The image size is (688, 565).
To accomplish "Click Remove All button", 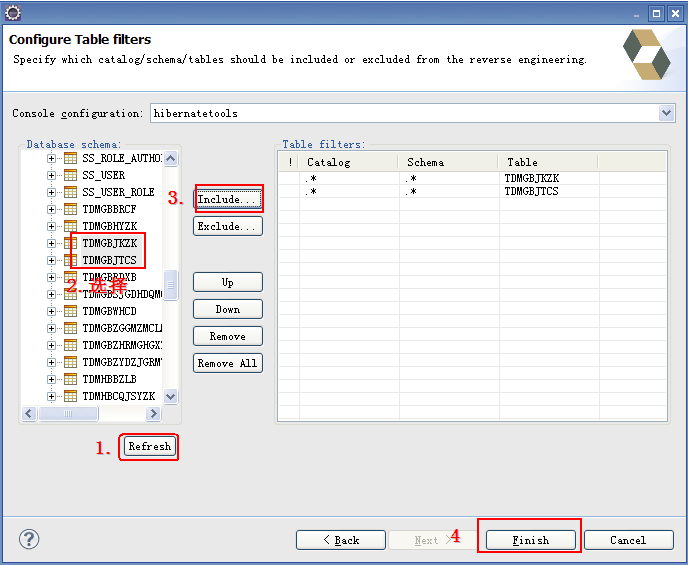I will (228, 363).
